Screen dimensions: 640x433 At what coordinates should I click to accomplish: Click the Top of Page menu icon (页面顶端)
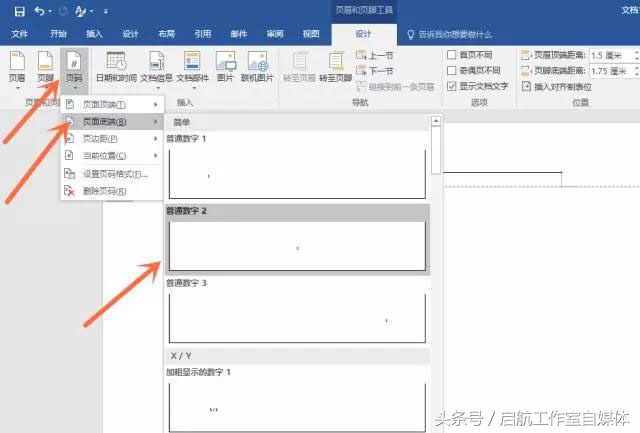(x=70, y=104)
